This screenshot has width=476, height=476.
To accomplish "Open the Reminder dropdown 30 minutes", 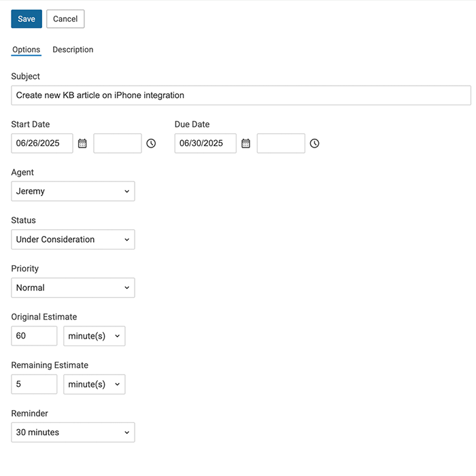I will (73, 432).
